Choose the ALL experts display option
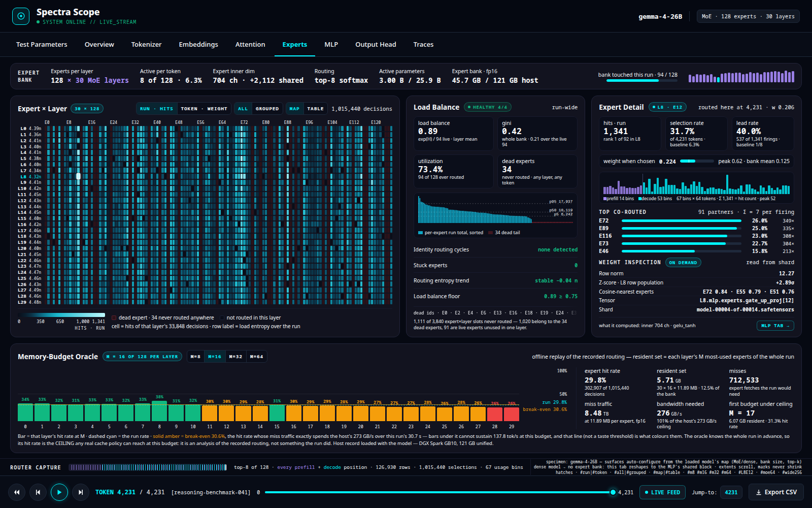This screenshot has height=508, width=812. click(x=243, y=109)
